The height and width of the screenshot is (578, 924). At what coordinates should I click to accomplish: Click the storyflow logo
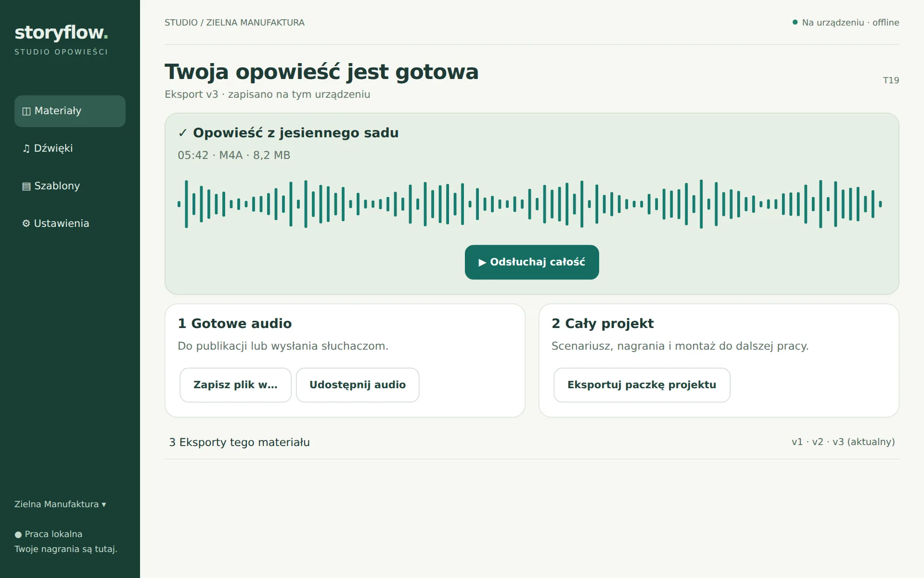click(61, 33)
